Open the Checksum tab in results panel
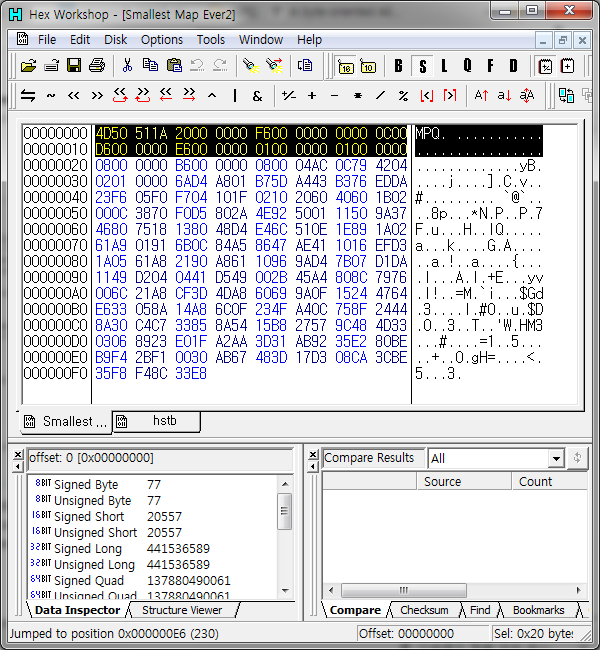 point(424,610)
